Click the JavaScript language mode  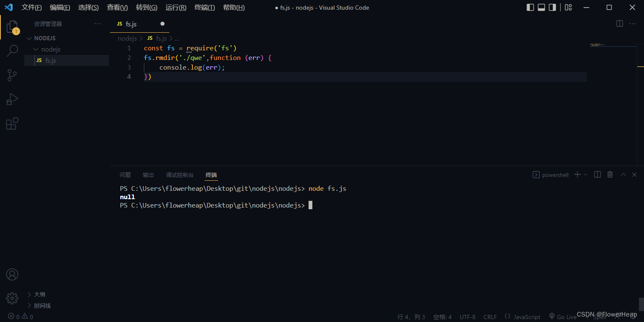(527, 317)
